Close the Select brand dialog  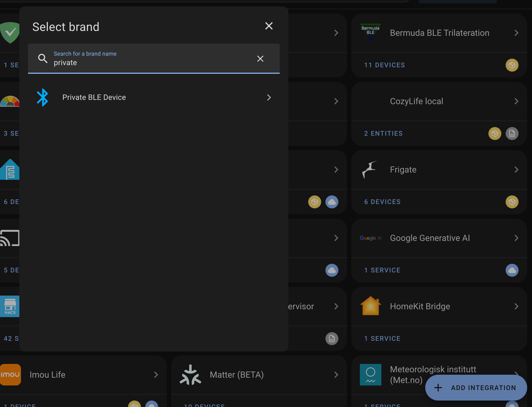pos(269,26)
